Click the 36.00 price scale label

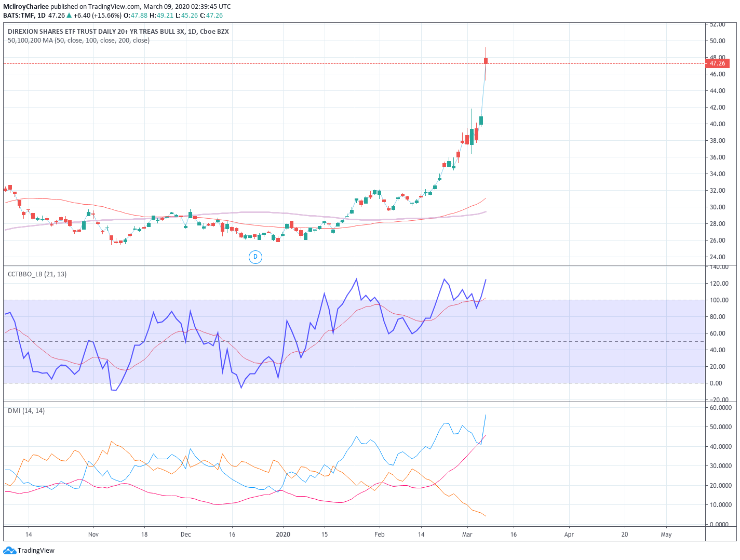coord(718,157)
